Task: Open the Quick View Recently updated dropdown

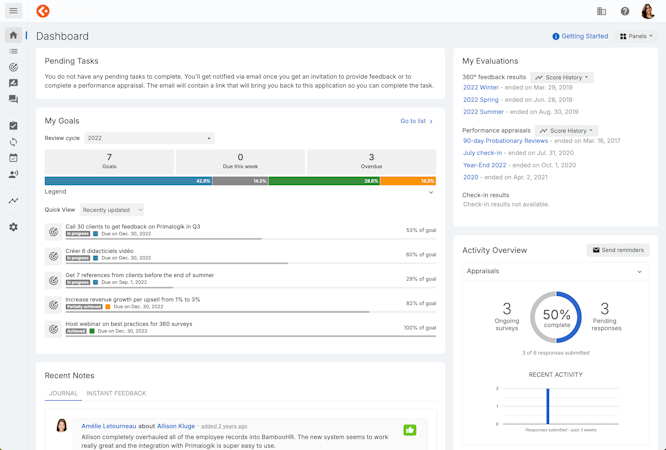Action: (112, 210)
